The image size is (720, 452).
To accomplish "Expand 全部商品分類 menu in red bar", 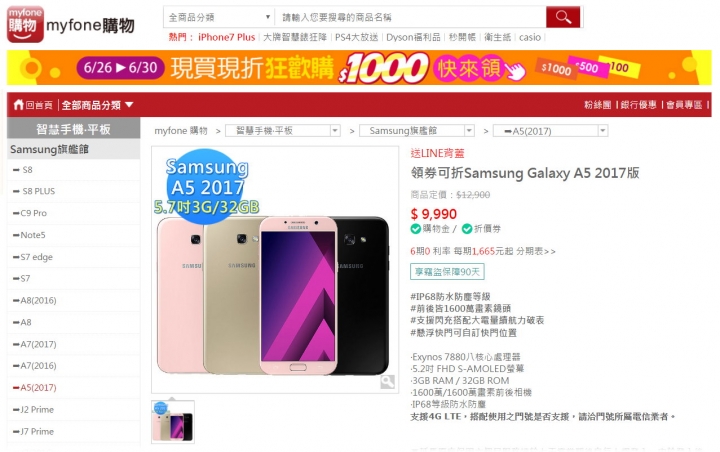I will pos(97,105).
